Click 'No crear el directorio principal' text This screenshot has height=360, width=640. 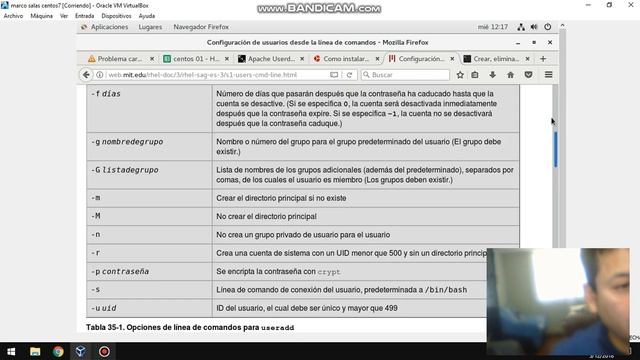266,216
